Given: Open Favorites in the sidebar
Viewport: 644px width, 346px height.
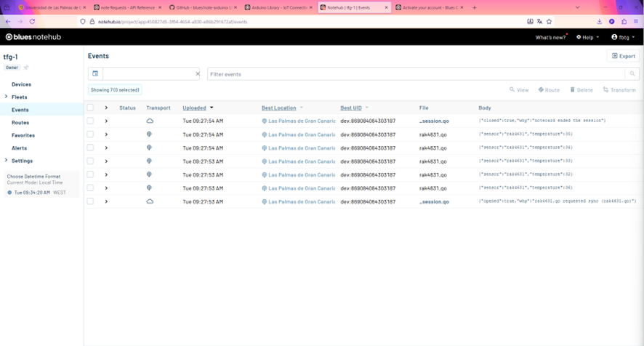Looking at the screenshot, I should pyautogui.click(x=23, y=135).
